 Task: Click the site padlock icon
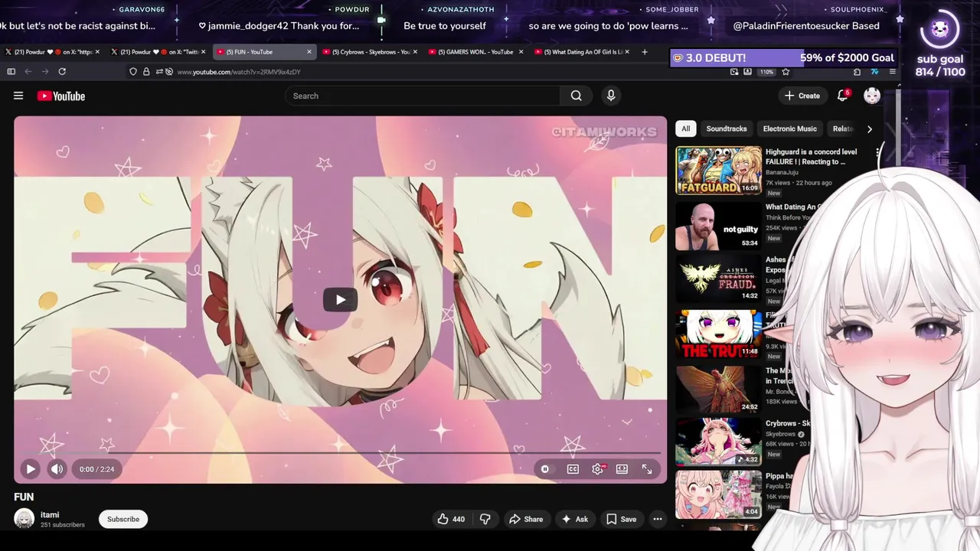(x=146, y=71)
